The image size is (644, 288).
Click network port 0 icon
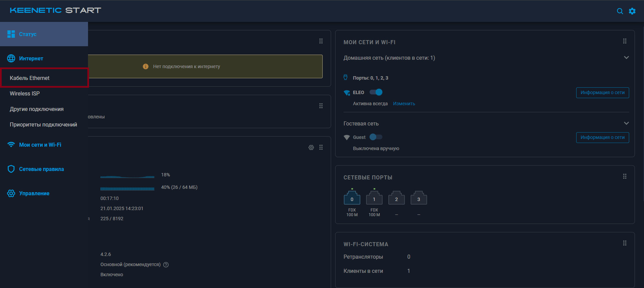352,198
